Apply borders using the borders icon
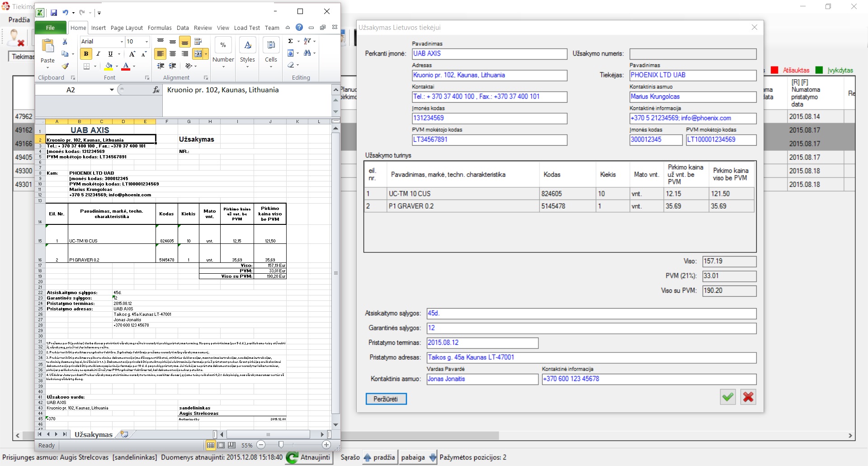This screenshot has width=868, height=466. click(87, 66)
